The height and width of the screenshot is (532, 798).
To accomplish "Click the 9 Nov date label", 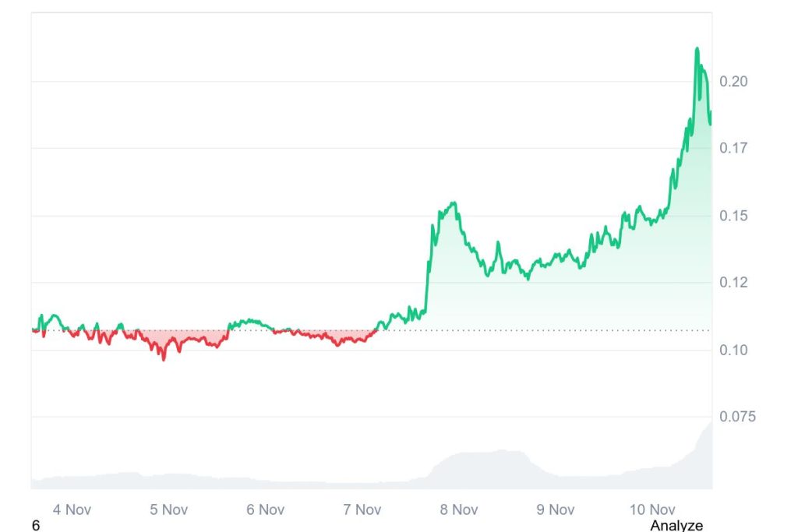I will pyautogui.click(x=555, y=509).
